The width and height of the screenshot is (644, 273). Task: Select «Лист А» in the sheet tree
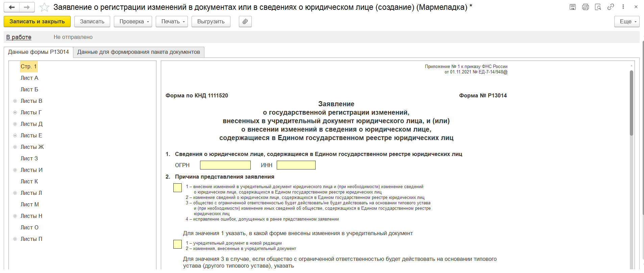coord(29,78)
